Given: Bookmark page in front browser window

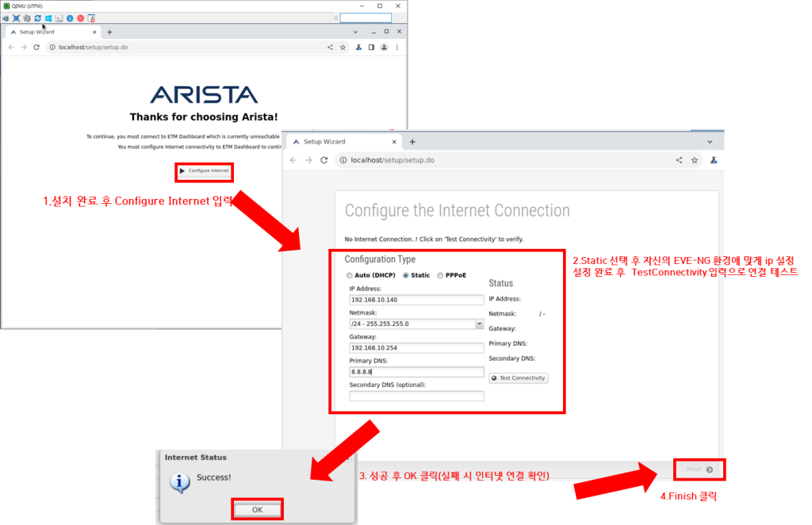Looking at the screenshot, I should tap(695, 160).
